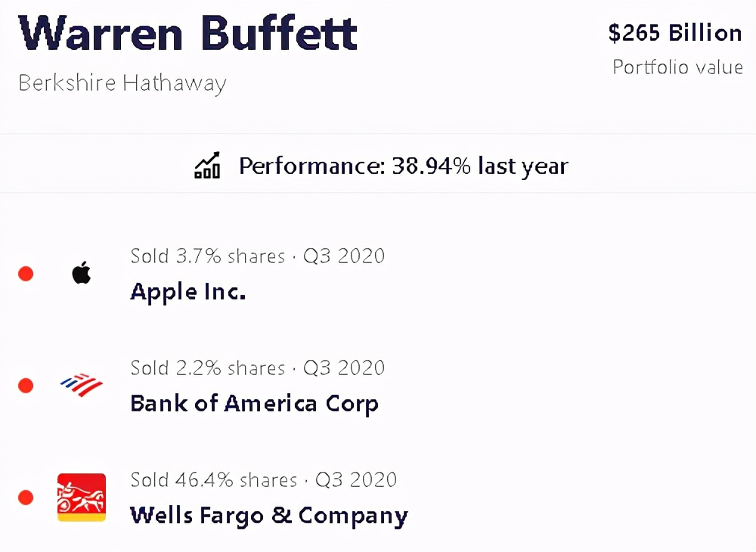The image size is (756, 552).
Task: Click Sold 3.7% shares Q3 2020
Action: click(x=257, y=256)
